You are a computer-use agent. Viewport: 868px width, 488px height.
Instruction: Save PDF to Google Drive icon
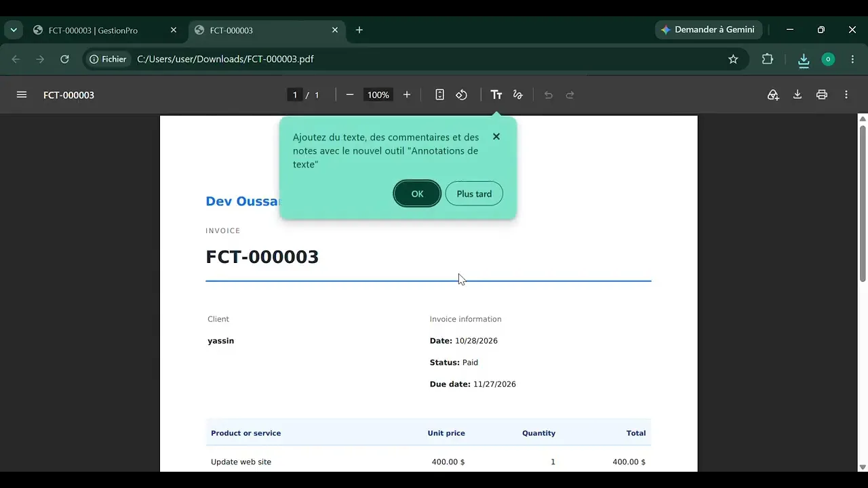[773, 95]
